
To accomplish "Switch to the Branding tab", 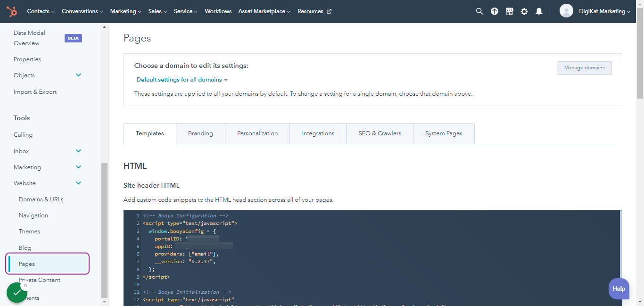I will [200, 133].
